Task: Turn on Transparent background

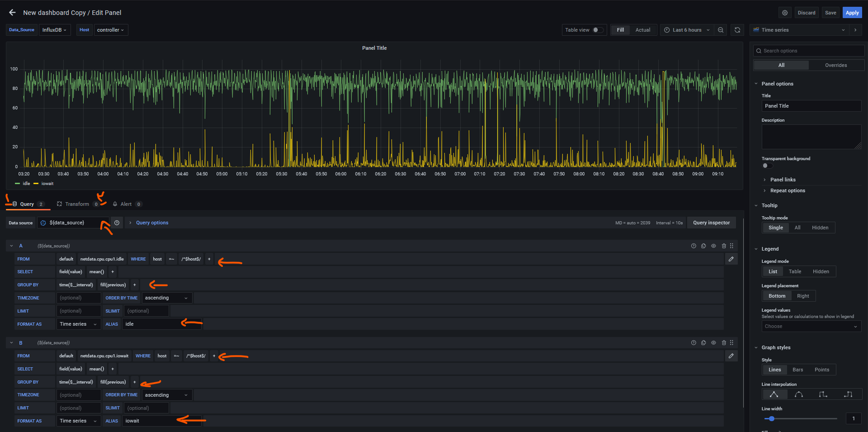Action: click(767, 166)
